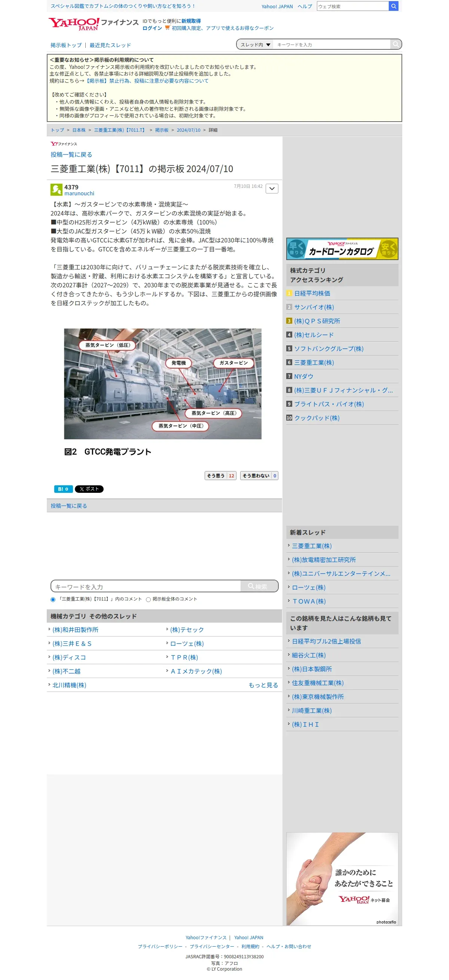Open NYダウ ranking entry
The height and width of the screenshot is (980, 449).
point(304,376)
